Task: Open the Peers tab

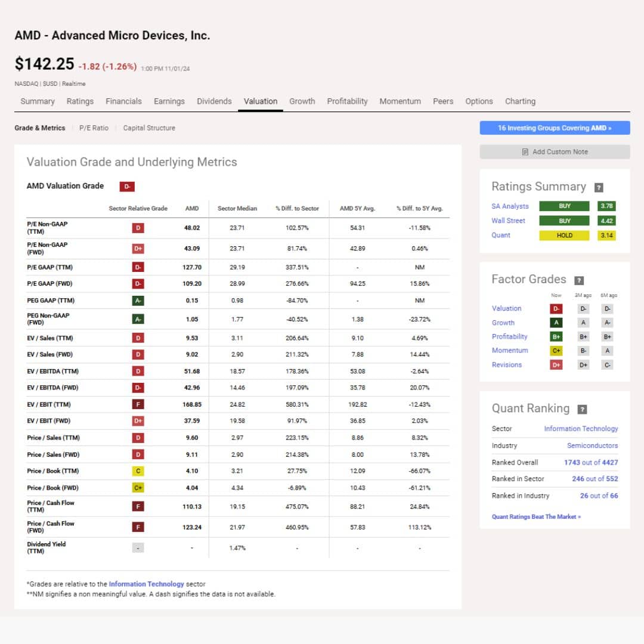Action: [442, 101]
